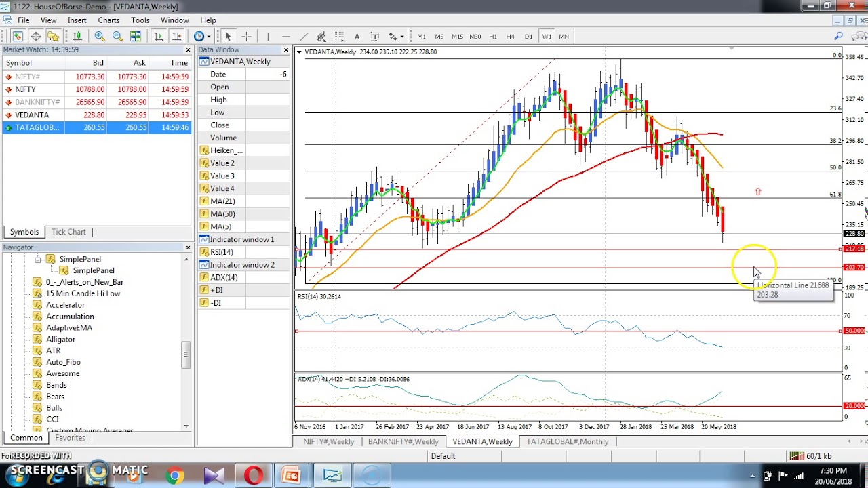Screen dimensions: 868x488
Task: Select the cursor arrow tool
Action: tap(228, 36)
